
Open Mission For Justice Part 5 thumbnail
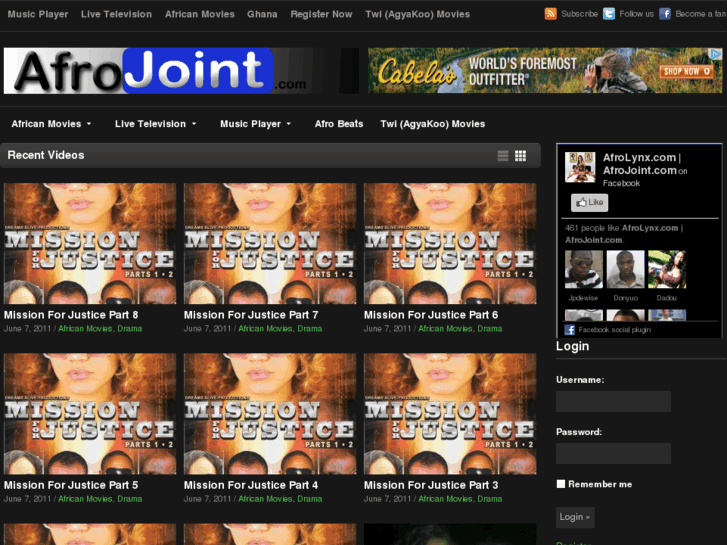tap(90, 414)
